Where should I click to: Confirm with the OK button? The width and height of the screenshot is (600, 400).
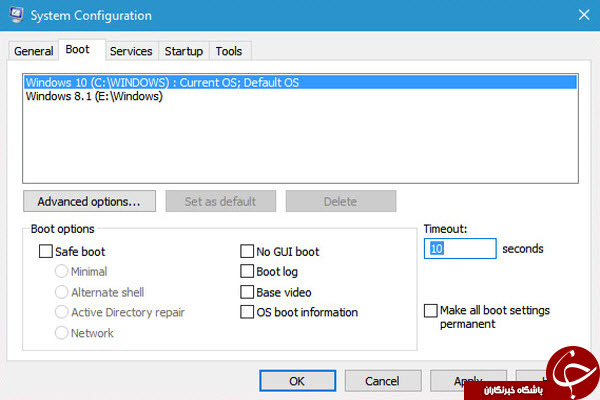(x=297, y=381)
